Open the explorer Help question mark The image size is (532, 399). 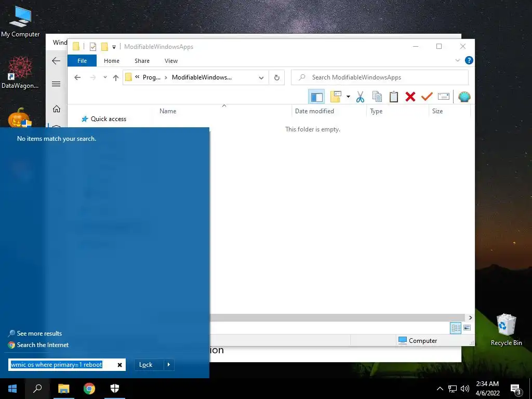click(x=469, y=60)
